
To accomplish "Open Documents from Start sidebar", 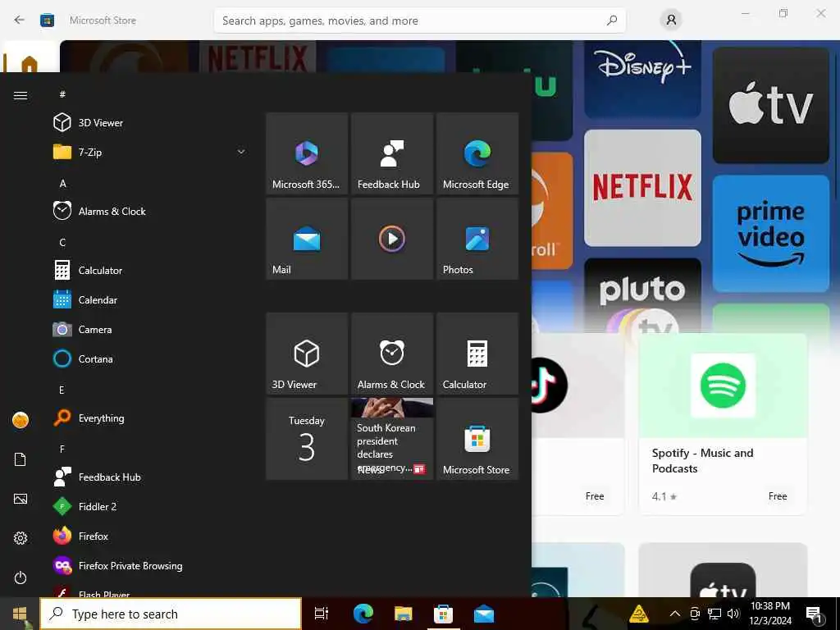I will [x=21, y=459].
